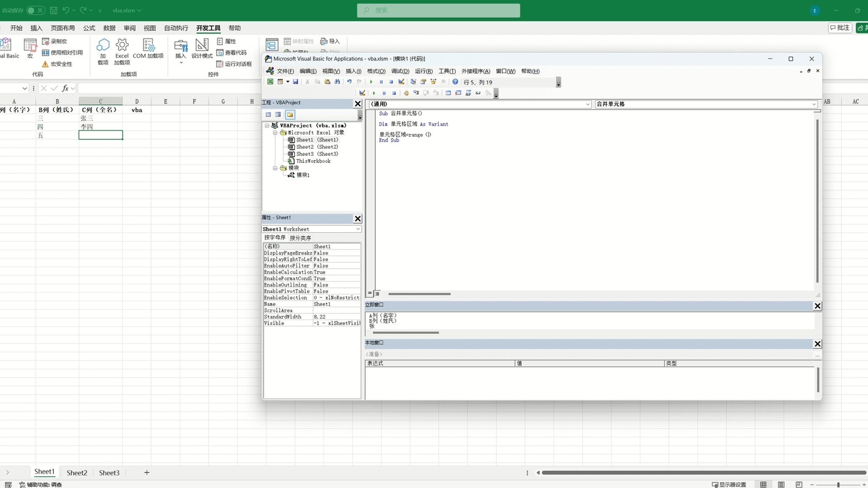Click Reset stop icon in standard toolbar
The image size is (868, 488).
(x=391, y=82)
